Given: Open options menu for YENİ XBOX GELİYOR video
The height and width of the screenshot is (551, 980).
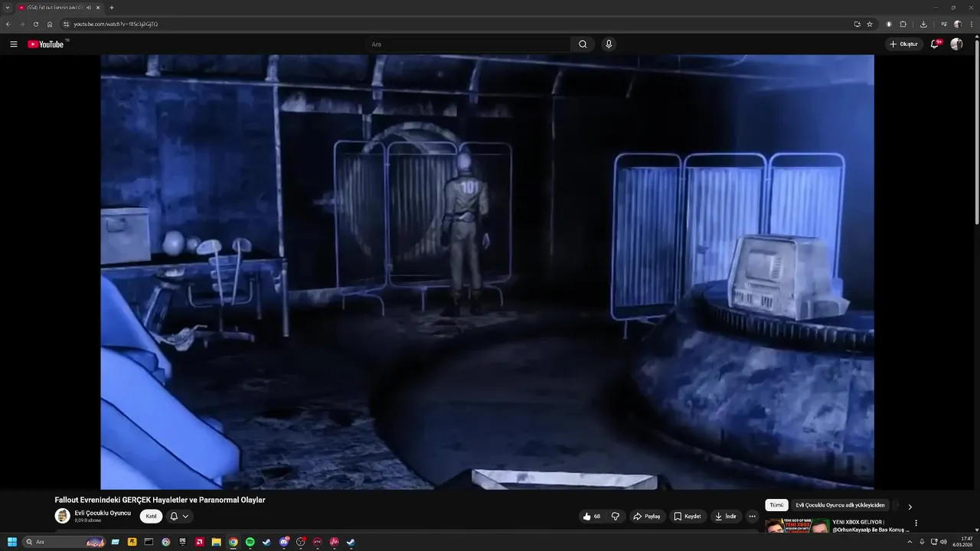Looking at the screenshot, I should pyautogui.click(x=916, y=523).
